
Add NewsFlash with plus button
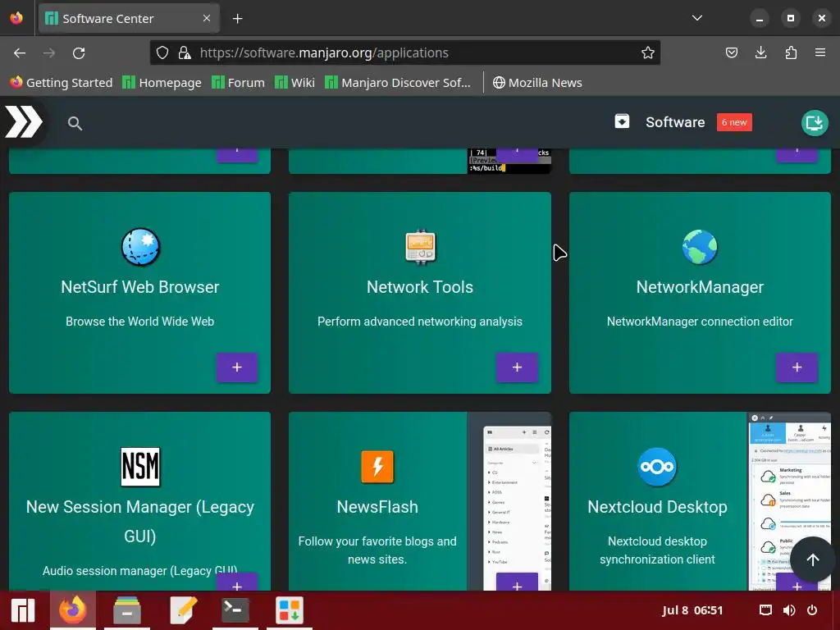(x=517, y=582)
